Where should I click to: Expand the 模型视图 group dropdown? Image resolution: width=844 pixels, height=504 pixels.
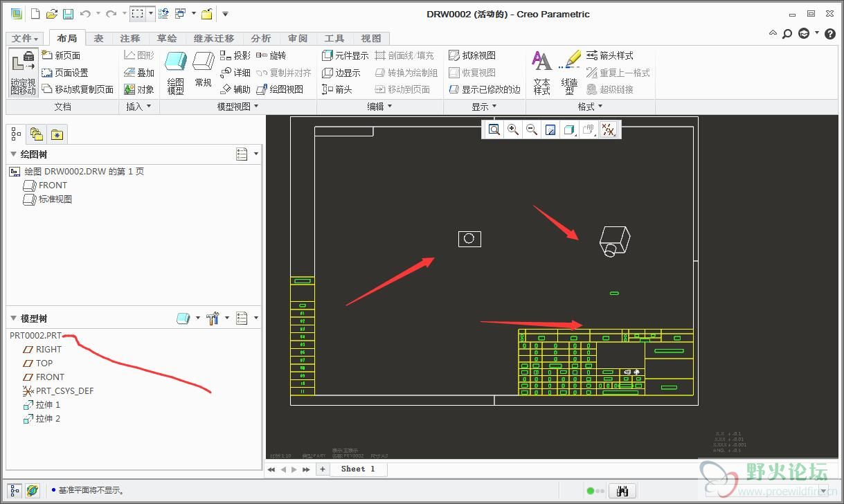pos(237,107)
